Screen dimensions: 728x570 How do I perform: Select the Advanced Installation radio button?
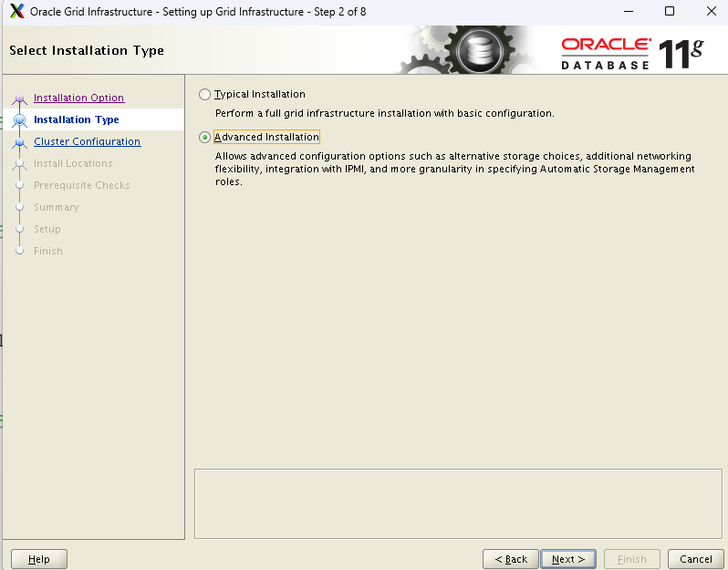click(x=204, y=138)
